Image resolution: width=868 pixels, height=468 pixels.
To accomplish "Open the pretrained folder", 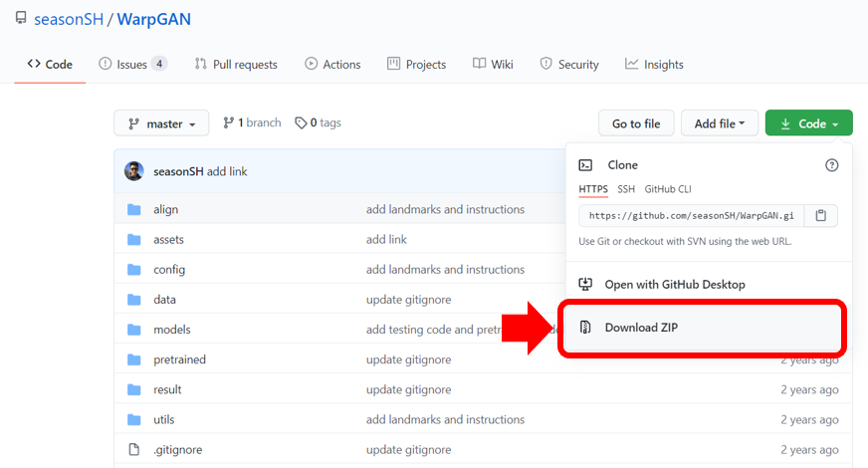I will [x=179, y=359].
